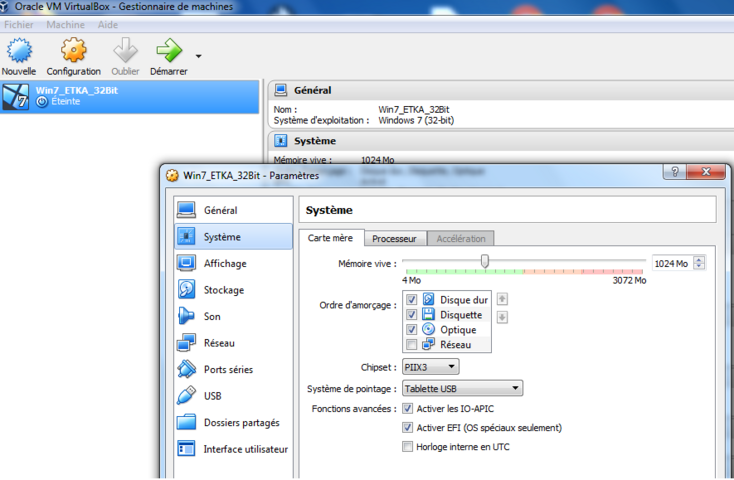Toggle Activer EFI checkbox
This screenshot has height=480, width=734.
[x=408, y=428]
